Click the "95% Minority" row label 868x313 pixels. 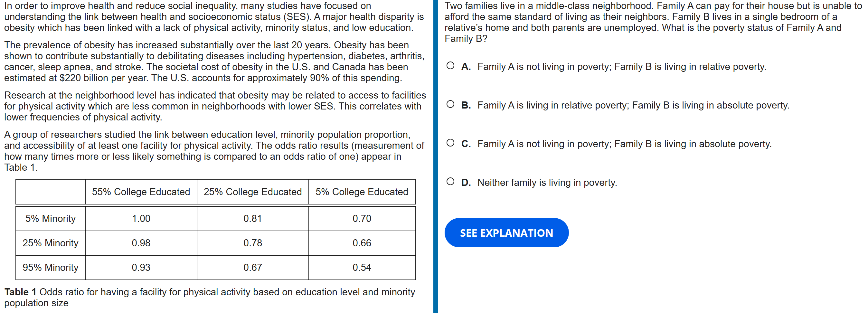point(51,268)
